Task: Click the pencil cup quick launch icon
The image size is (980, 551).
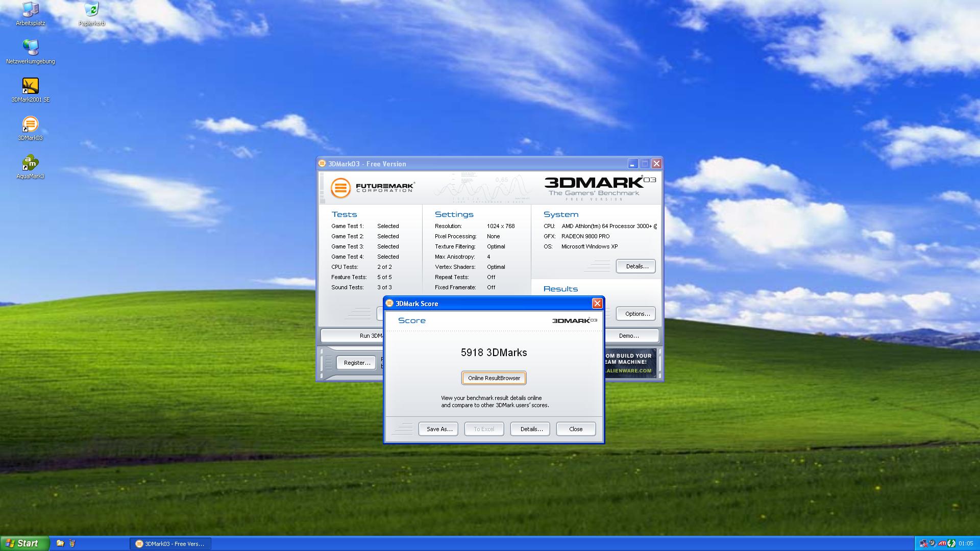Action: pos(72,543)
